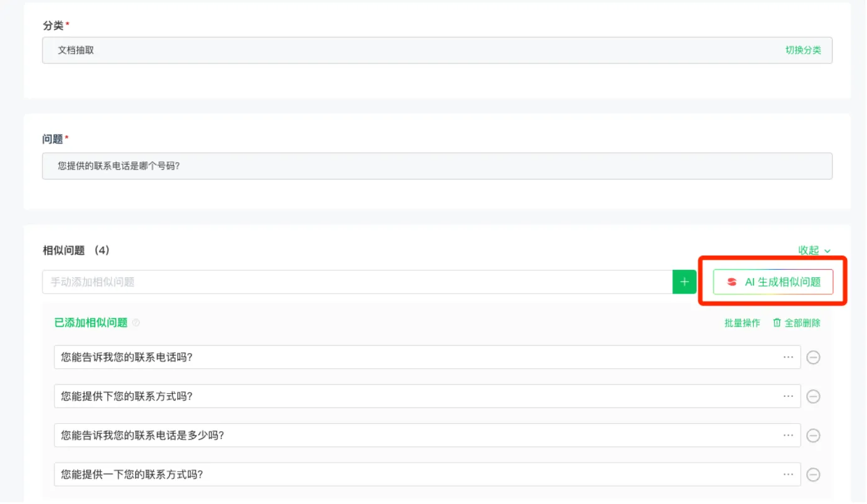This screenshot has height=504, width=867.
Task: Click AI 生成相似问题 button
Action: click(773, 282)
